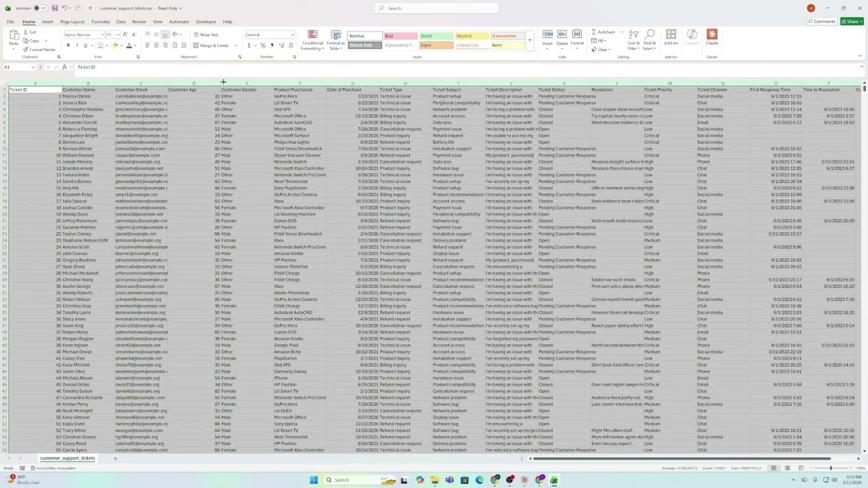Open Sort & Filter menu
This screenshot has height=488, width=868.
point(633,40)
